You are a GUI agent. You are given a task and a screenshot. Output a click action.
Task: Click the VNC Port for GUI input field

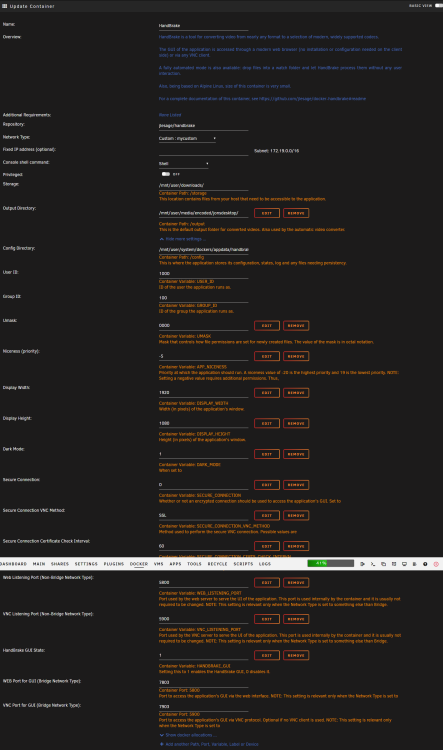tap(203, 706)
